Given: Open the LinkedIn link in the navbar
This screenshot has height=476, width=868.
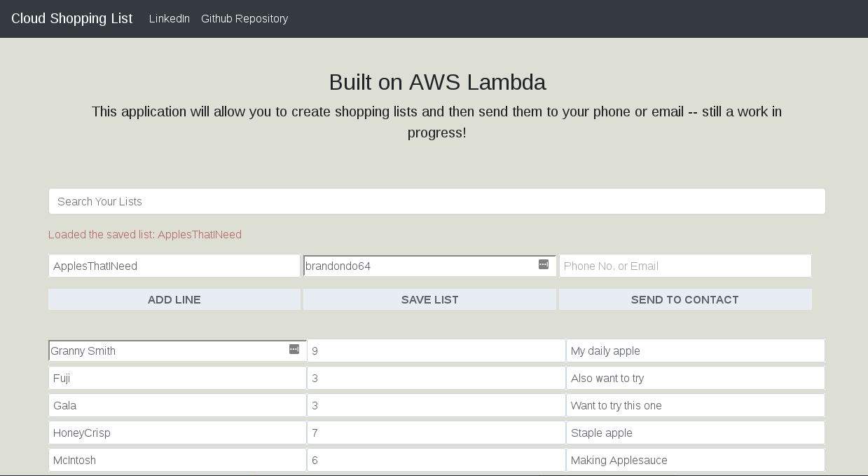Looking at the screenshot, I should (169, 19).
